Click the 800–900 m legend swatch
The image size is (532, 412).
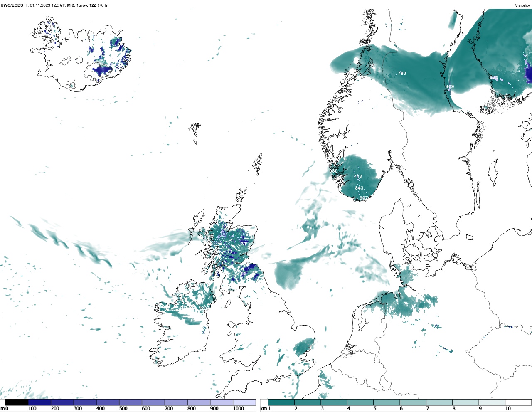[199, 402]
